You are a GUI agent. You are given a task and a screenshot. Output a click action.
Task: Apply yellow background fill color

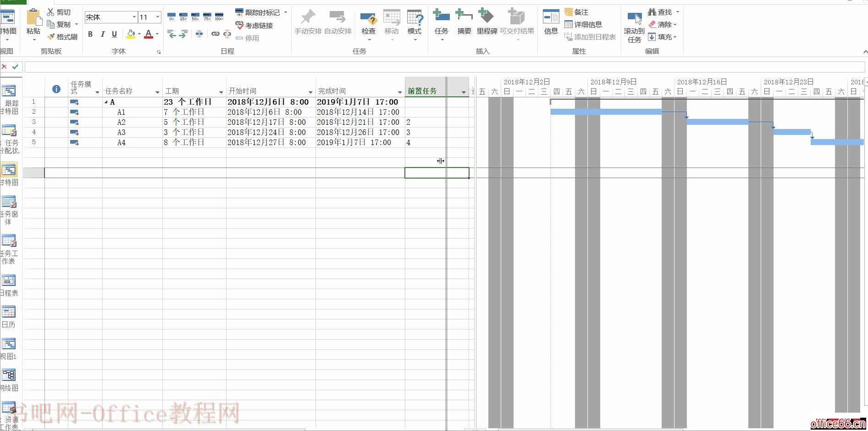point(131,34)
